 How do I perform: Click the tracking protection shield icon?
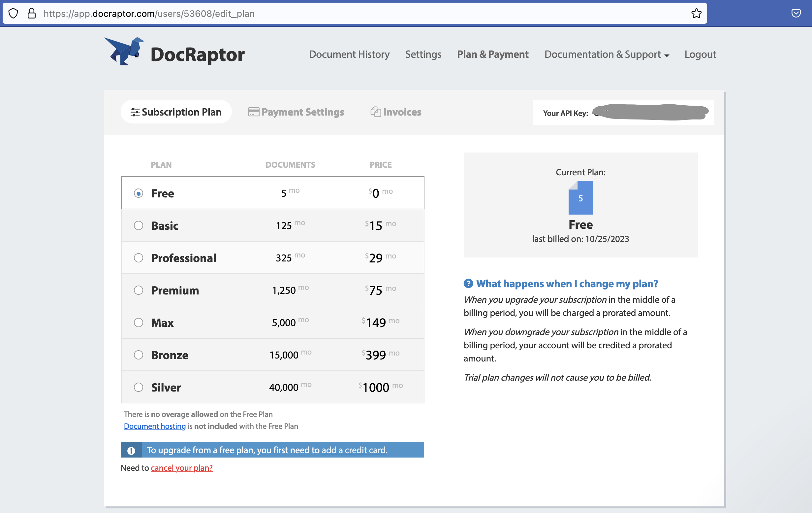pos(13,14)
